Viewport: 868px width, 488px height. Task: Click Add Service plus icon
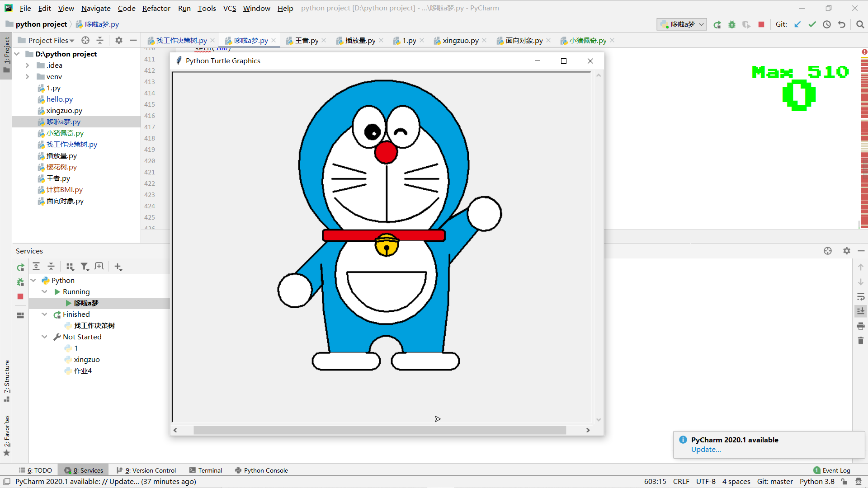(118, 267)
